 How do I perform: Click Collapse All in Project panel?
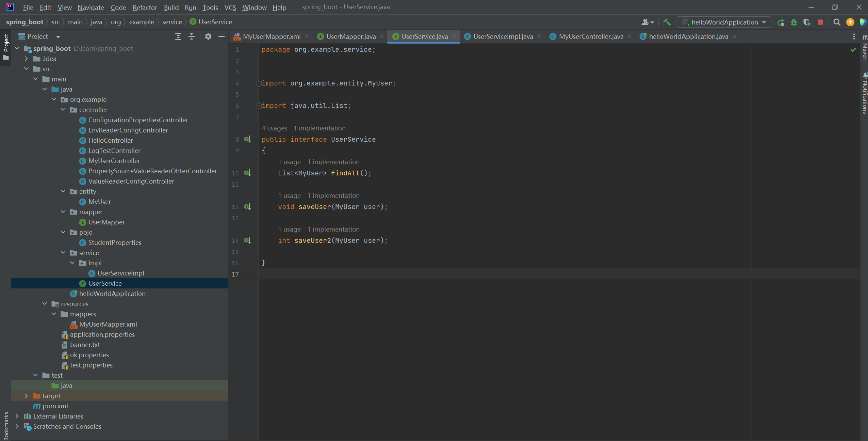coord(192,36)
